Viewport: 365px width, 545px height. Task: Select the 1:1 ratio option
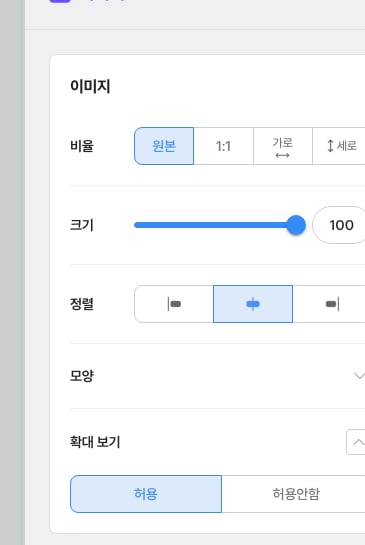coord(223,146)
